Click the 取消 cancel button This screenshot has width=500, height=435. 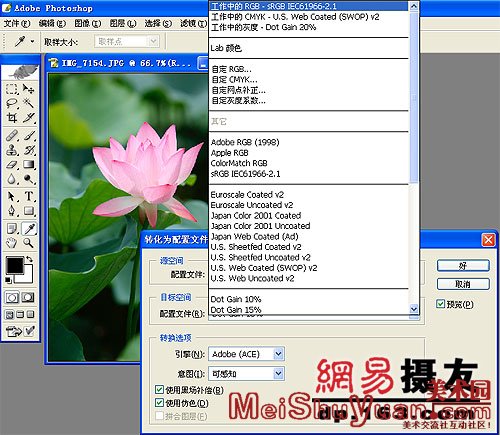point(463,284)
